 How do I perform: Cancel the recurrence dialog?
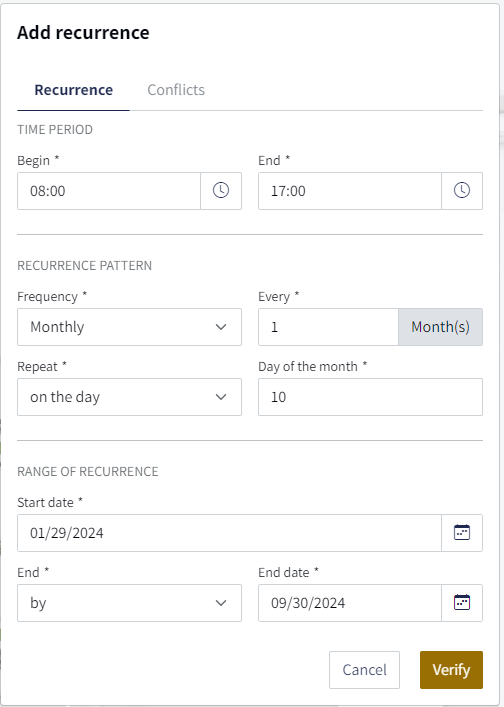(x=364, y=670)
